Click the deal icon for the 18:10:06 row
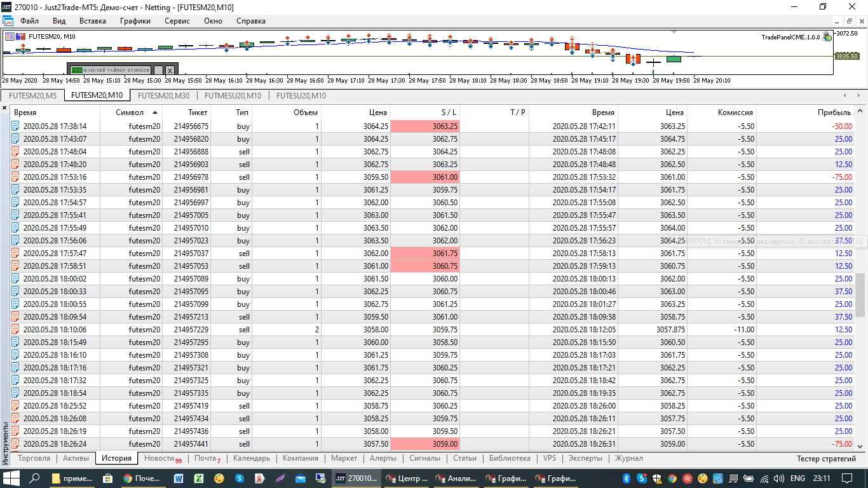The image size is (868, 488). pos(17,330)
